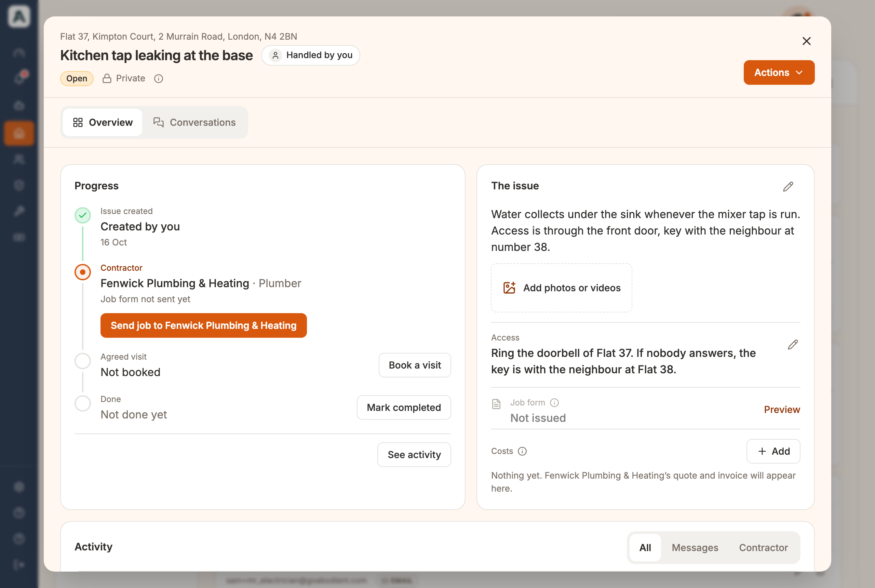Click the info icon next to Private
The image size is (875, 588).
point(159,78)
